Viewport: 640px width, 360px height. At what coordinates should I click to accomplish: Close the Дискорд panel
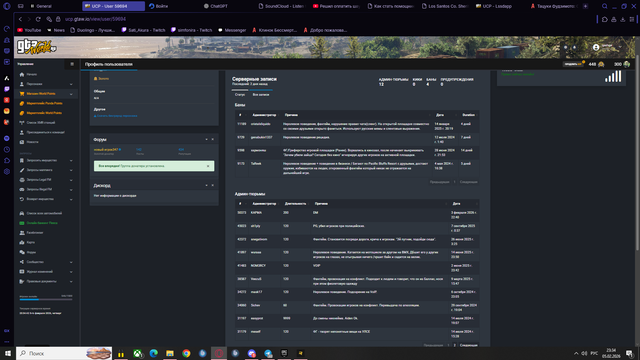(x=213, y=185)
